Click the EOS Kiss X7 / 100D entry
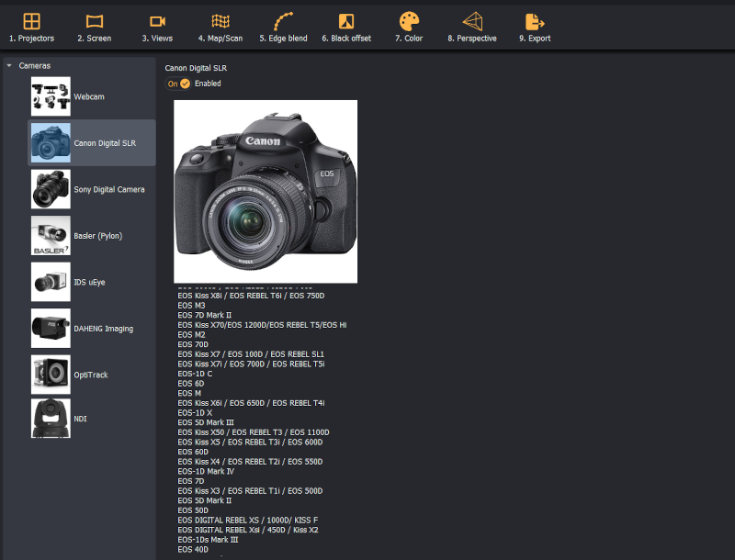This screenshot has height=560, width=735. (251, 354)
